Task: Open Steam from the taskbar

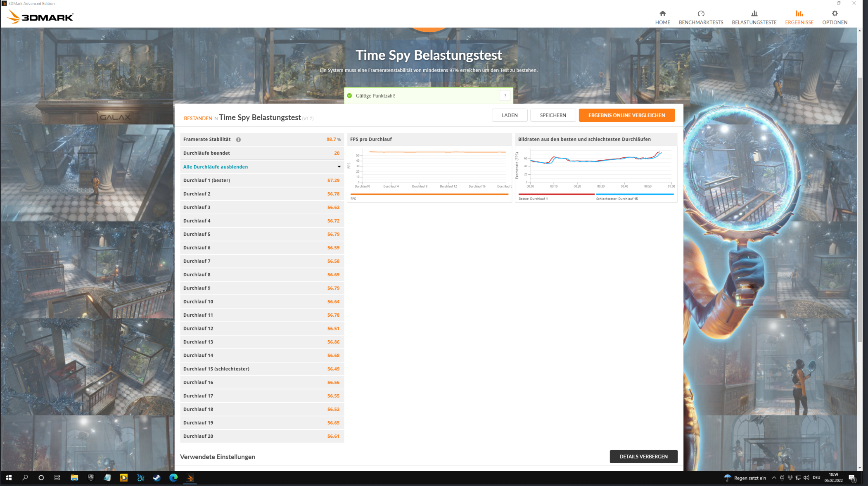Action: click(157, 478)
